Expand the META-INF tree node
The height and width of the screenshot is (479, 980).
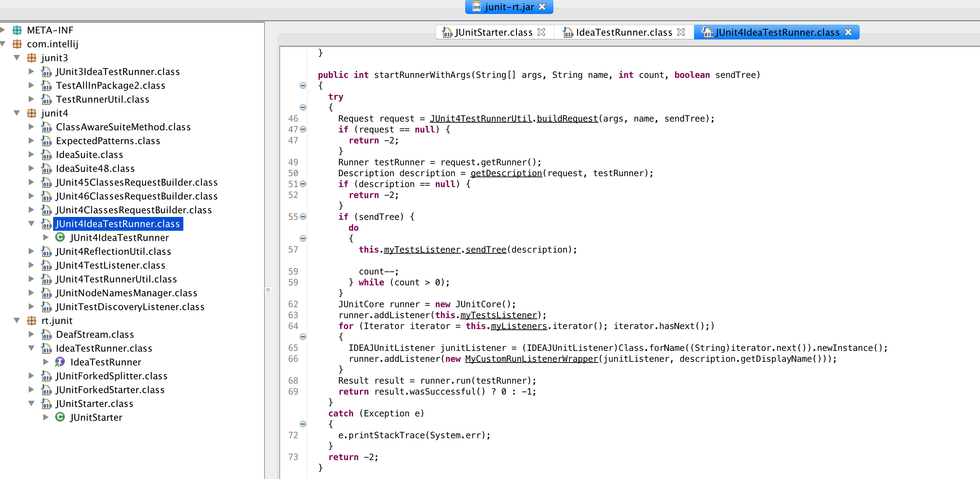(3, 30)
